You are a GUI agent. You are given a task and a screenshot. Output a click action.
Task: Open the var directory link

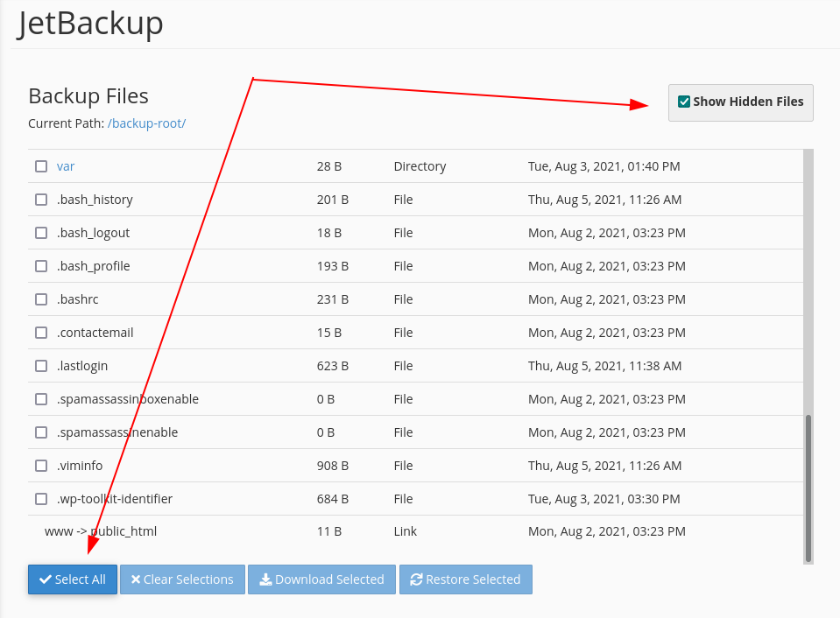tap(66, 166)
